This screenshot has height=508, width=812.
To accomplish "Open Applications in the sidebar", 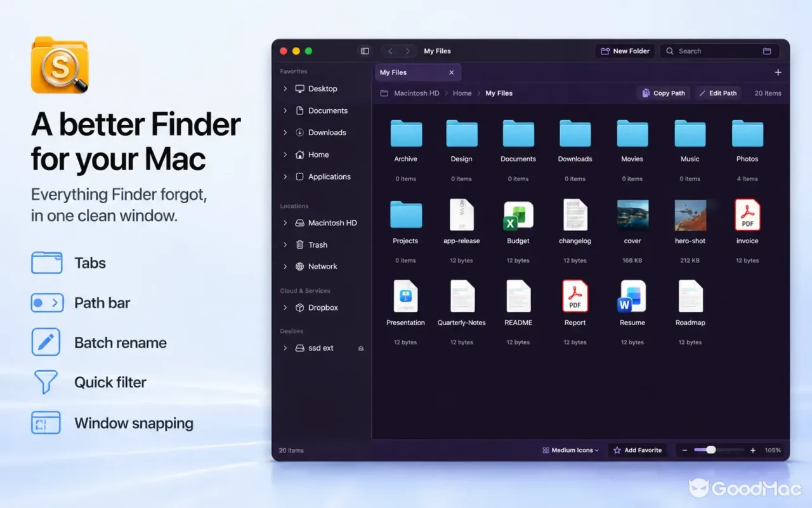I will 324,177.
